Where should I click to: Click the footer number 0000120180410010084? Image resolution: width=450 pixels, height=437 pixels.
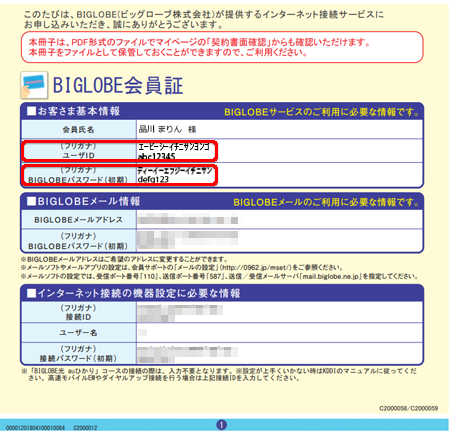[35, 428]
